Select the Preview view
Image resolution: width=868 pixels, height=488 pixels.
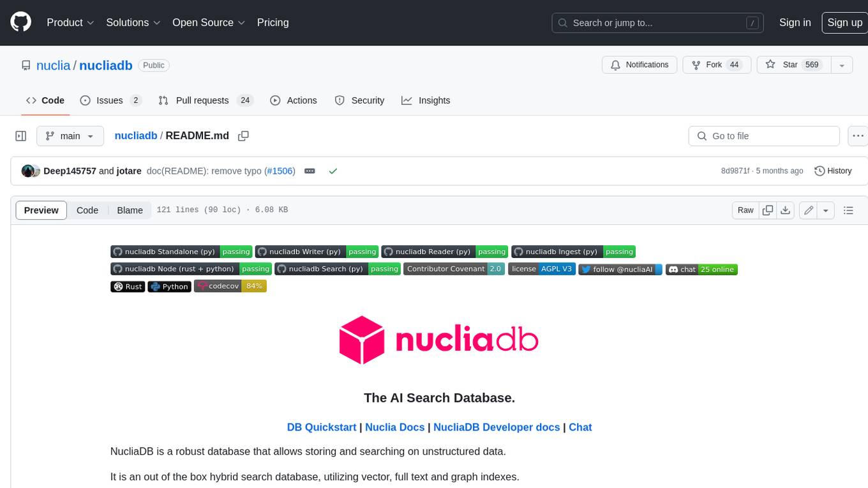41,210
